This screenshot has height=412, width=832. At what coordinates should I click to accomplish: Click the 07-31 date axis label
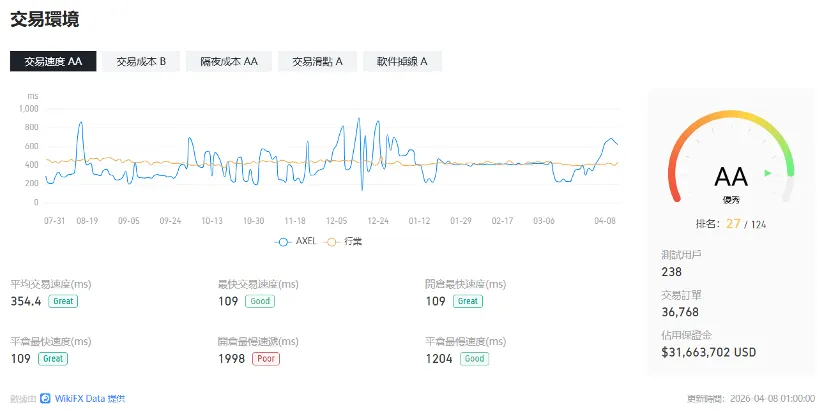[54, 221]
